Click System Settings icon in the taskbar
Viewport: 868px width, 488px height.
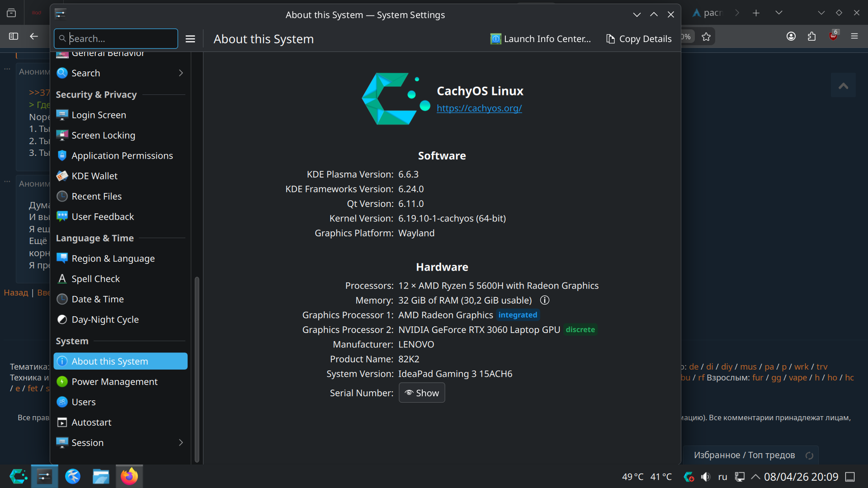(44, 476)
